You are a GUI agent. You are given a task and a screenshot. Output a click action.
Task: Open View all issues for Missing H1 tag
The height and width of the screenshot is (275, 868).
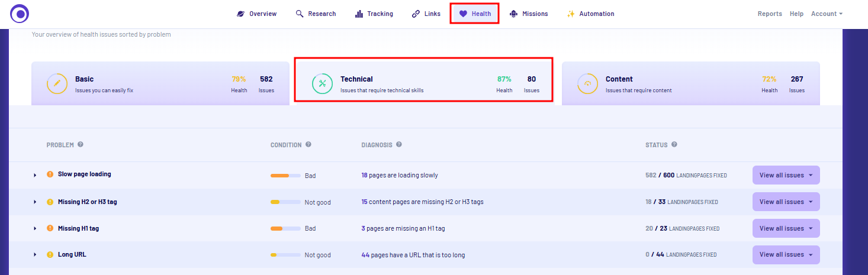tap(786, 228)
